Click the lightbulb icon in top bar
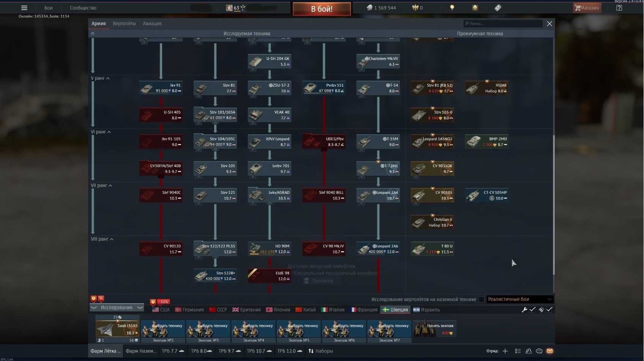This screenshot has height=361, width=644. [x=452, y=8]
